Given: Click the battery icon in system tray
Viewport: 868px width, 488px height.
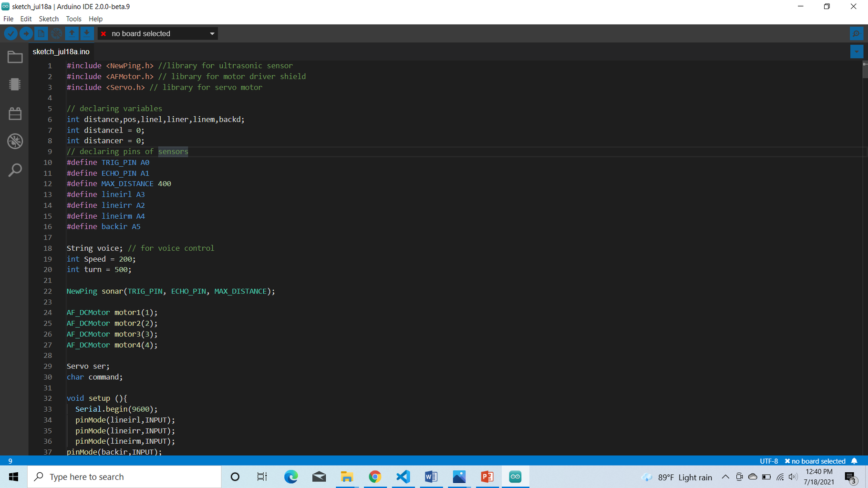Looking at the screenshot, I should click(766, 477).
